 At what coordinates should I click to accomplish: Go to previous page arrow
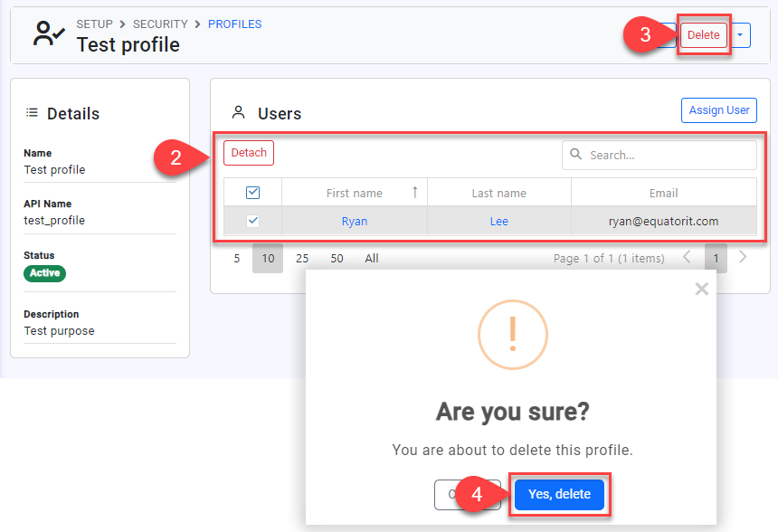point(687,258)
